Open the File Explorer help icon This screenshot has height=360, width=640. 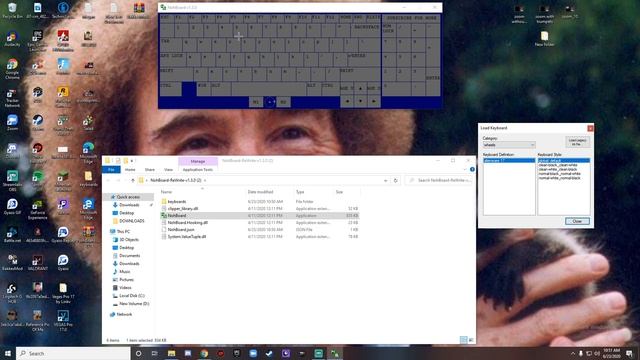click(x=472, y=169)
